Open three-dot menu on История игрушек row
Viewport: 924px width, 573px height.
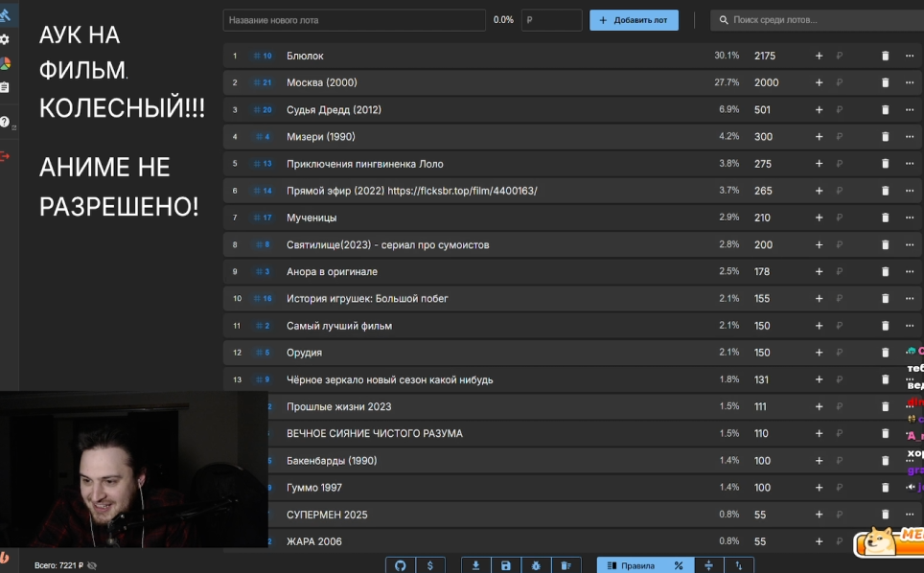pos(910,299)
